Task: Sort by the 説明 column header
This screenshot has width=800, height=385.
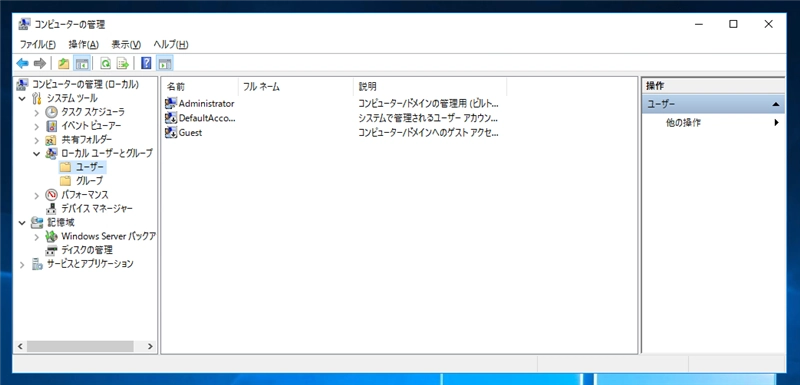Action: tap(430, 87)
